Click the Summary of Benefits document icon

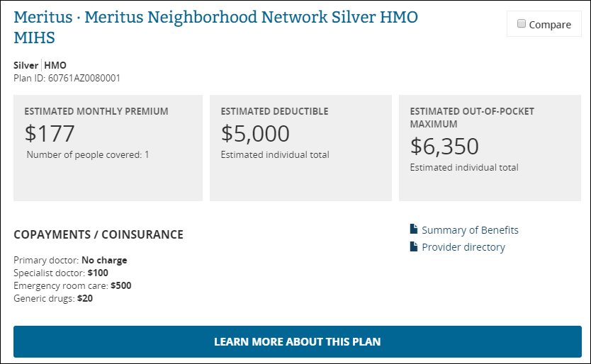(x=414, y=229)
